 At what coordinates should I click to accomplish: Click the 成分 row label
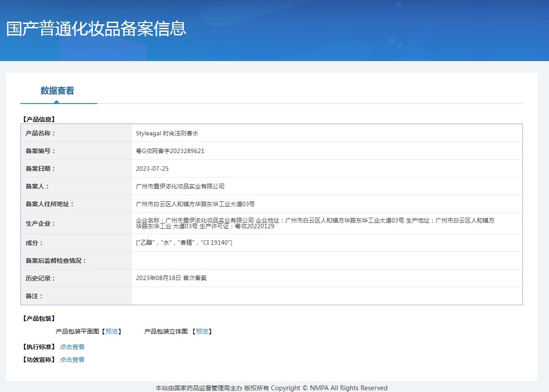[x=35, y=243]
